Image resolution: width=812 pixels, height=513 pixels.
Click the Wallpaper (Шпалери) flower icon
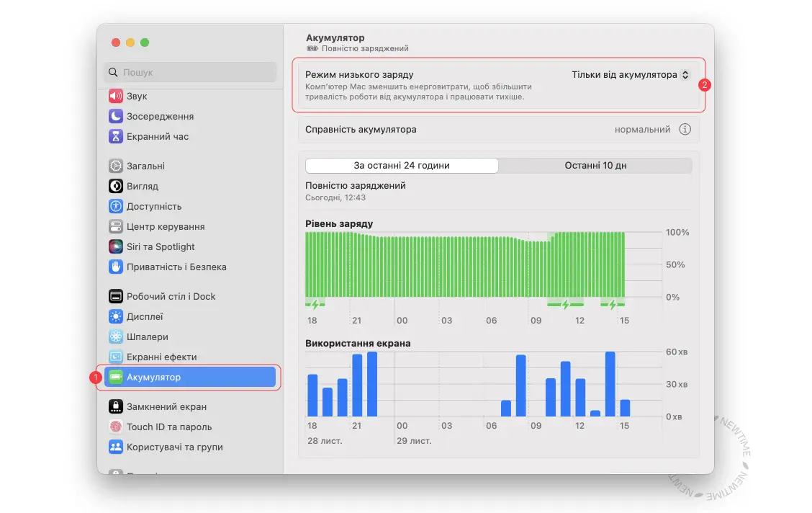115,336
